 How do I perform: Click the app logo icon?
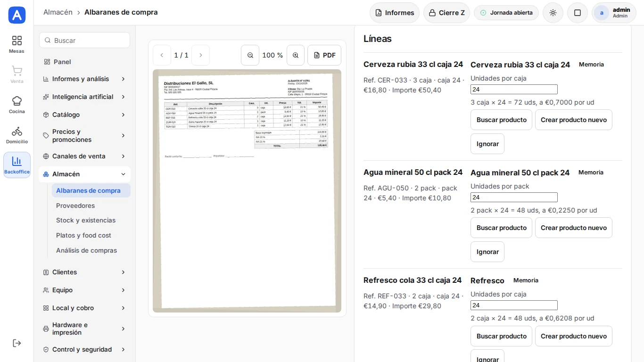click(17, 15)
